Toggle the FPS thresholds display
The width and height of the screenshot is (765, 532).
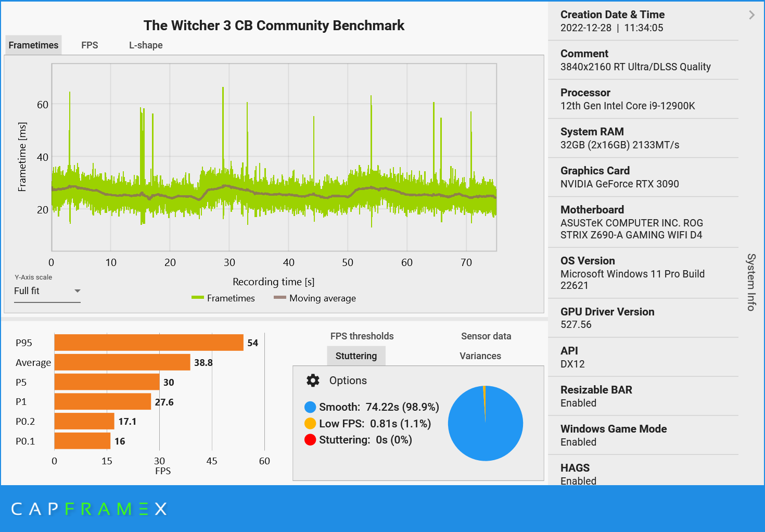coord(362,336)
